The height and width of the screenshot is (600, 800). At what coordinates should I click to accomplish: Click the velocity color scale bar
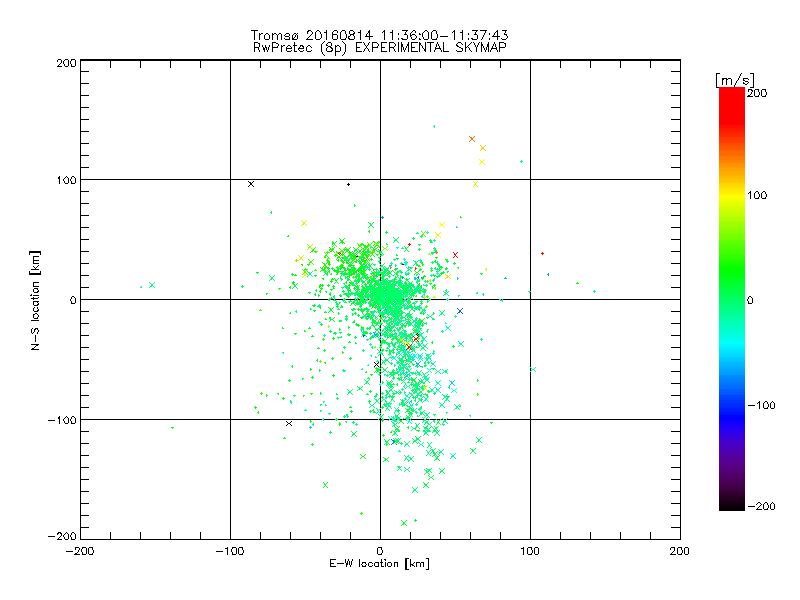732,299
